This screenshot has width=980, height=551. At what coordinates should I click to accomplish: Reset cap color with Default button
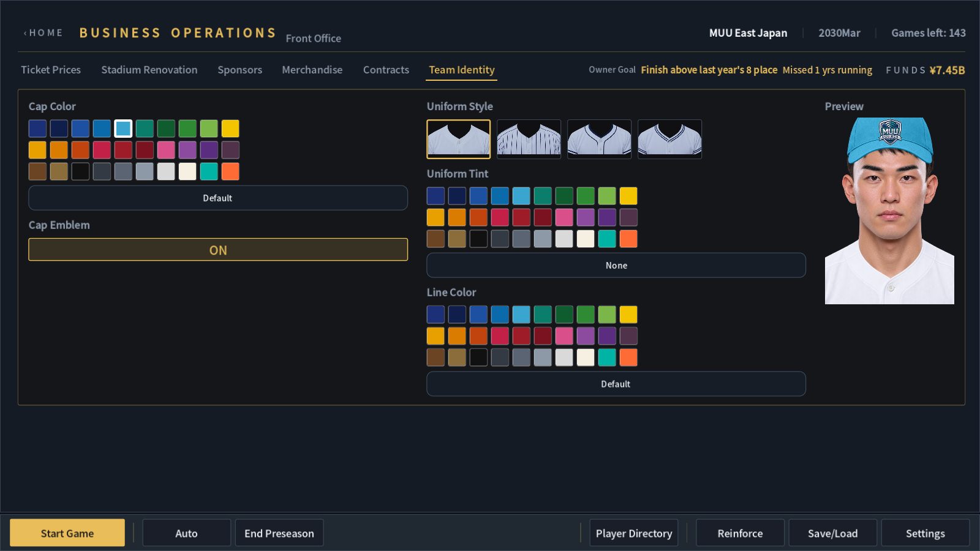pyautogui.click(x=218, y=198)
